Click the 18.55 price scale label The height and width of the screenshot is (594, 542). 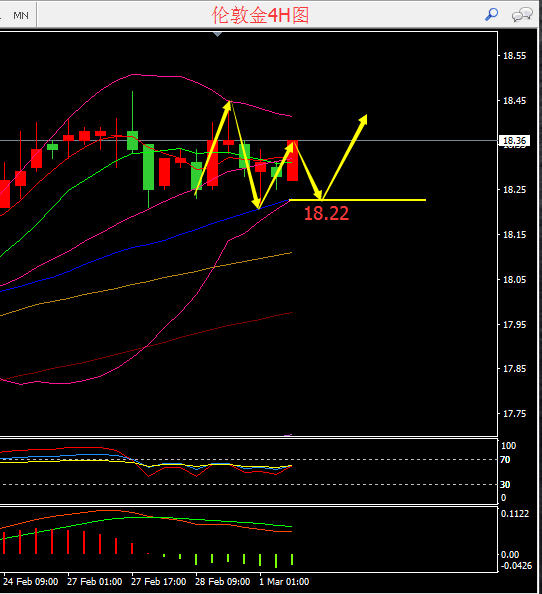tap(514, 56)
